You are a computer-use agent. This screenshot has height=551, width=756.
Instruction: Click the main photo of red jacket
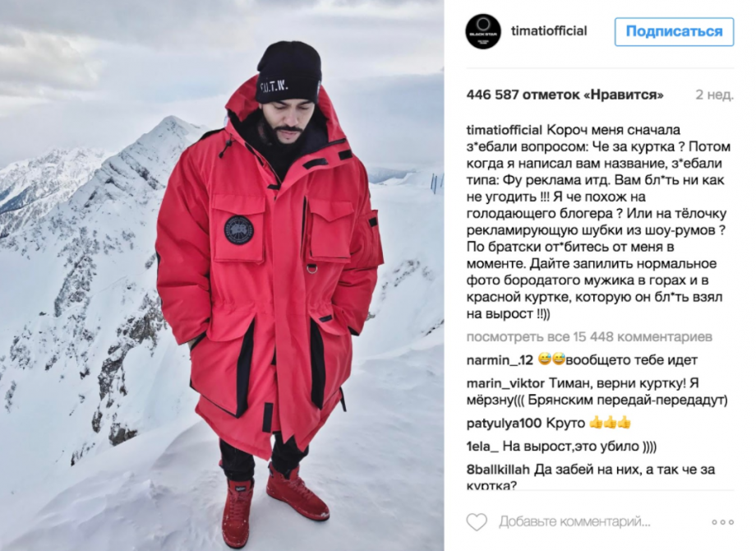point(222,275)
